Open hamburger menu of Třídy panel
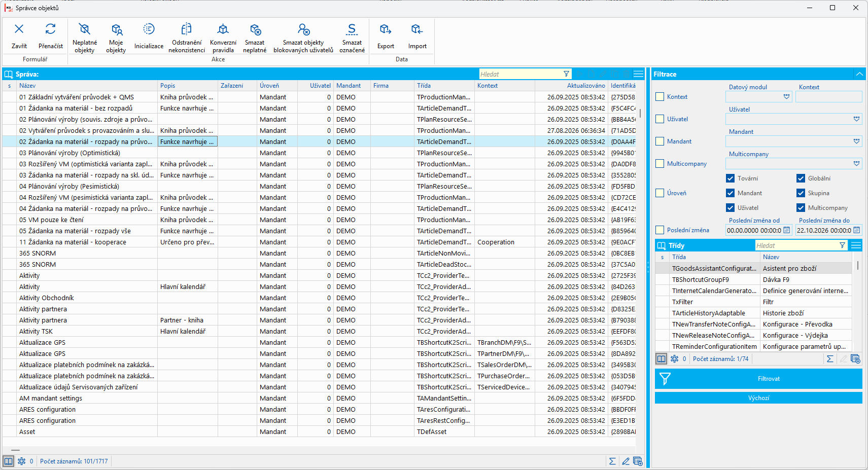Image resolution: width=868 pixels, height=470 pixels. 856,245
